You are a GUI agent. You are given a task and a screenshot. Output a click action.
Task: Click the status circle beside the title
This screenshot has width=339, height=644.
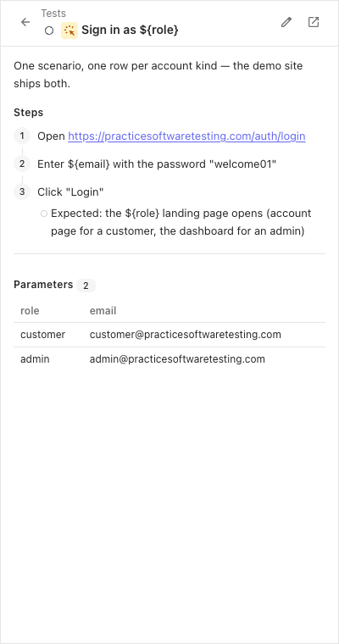point(49,31)
